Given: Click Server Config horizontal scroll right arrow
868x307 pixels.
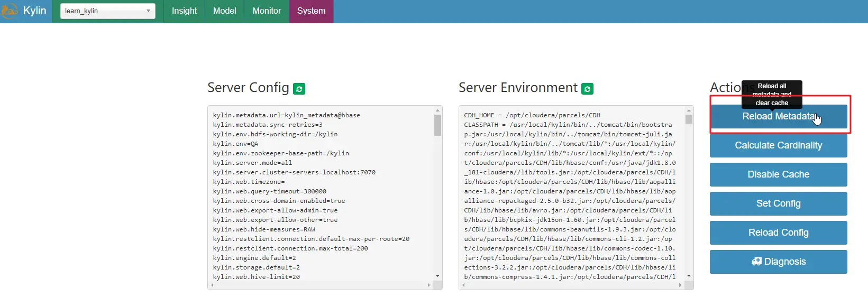Looking at the screenshot, I should 429,285.
